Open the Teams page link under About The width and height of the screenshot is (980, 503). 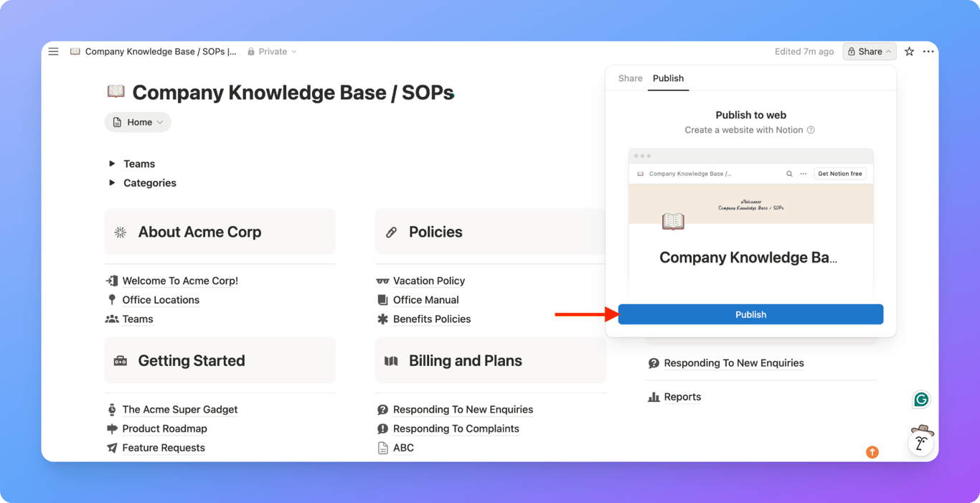138,319
